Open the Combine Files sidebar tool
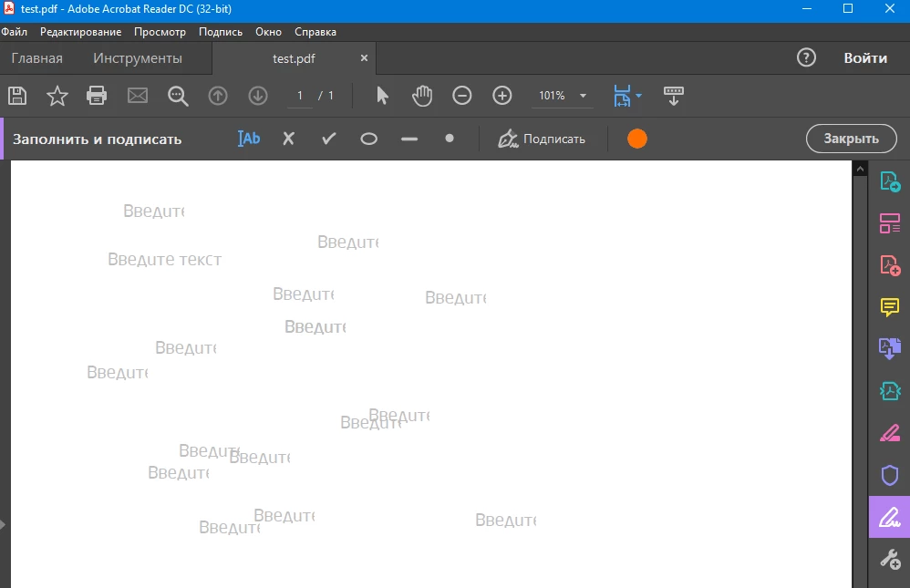The height and width of the screenshot is (588, 910). coord(890,348)
